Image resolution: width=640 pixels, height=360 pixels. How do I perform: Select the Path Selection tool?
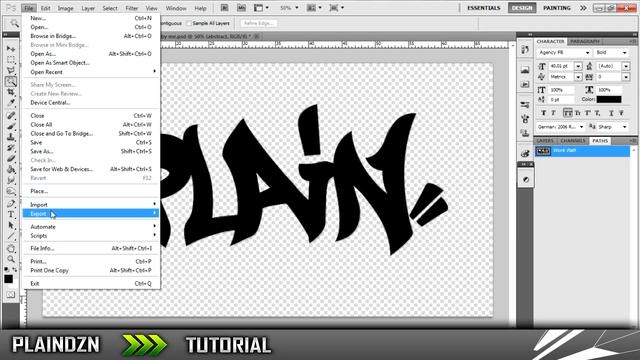coord(11,225)
